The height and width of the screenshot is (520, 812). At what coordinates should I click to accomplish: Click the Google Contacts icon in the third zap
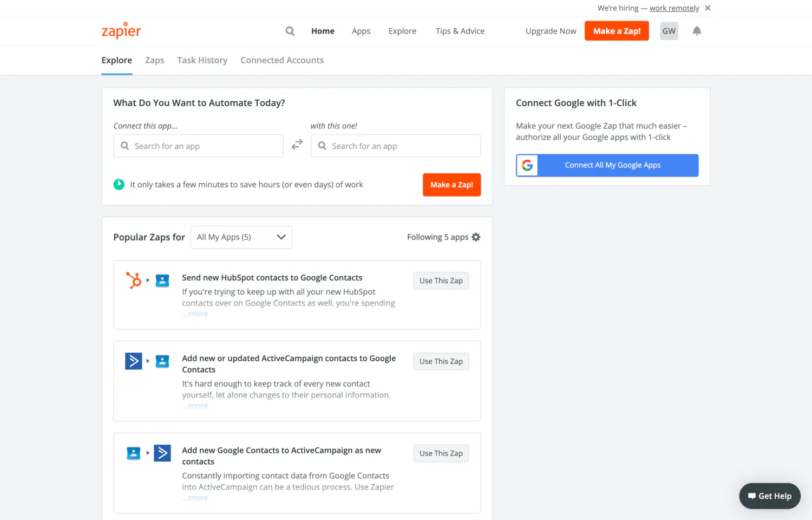133,453
